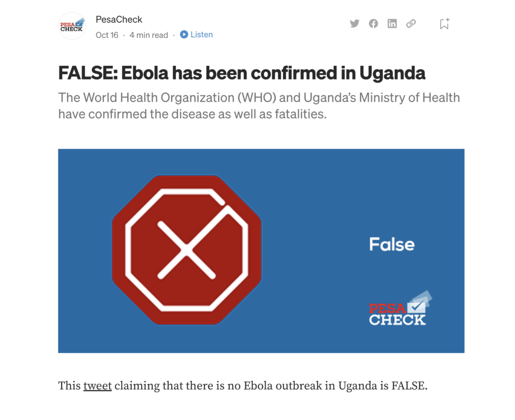Click the white False text in image
The width and height of the screenshot is (515, 420).
pos(392,244)
